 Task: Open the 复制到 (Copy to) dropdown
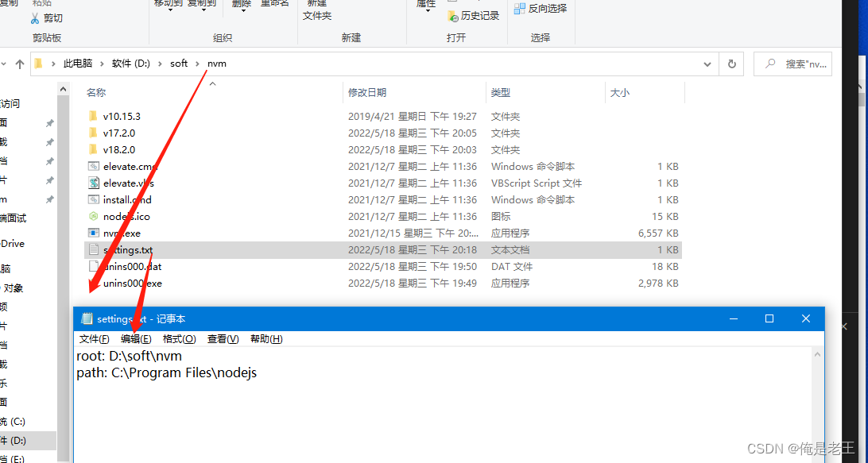click(x=203, y=8)
